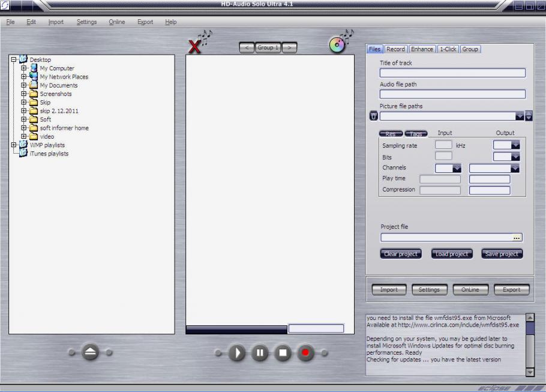Open the Settings menu
This screenshot has height=392, width=546.
click(87, 22)
